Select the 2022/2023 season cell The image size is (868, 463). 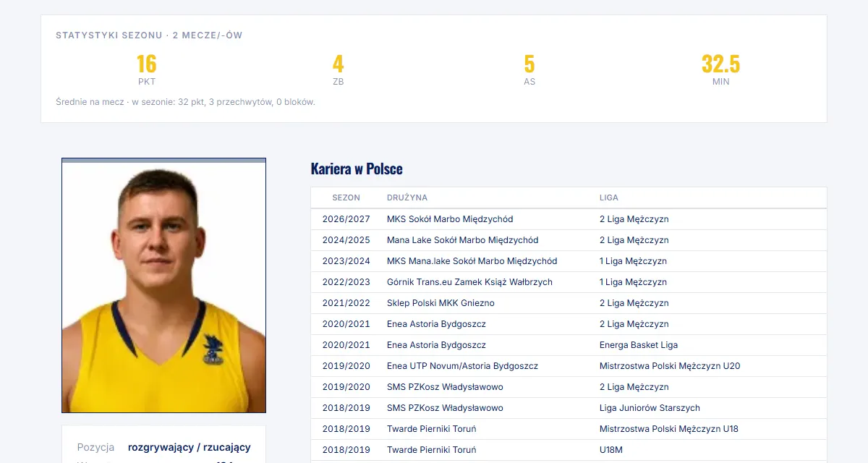(x=346, y=282)
